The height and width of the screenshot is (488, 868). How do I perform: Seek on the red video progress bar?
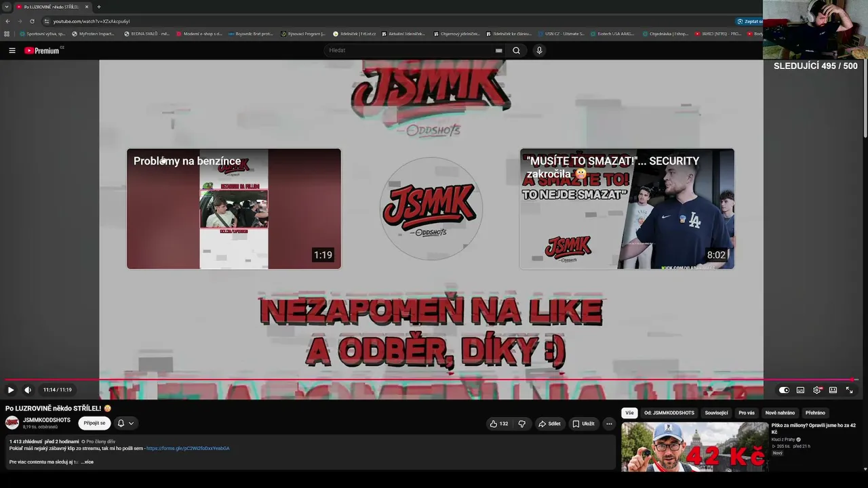tap(431, 380)
